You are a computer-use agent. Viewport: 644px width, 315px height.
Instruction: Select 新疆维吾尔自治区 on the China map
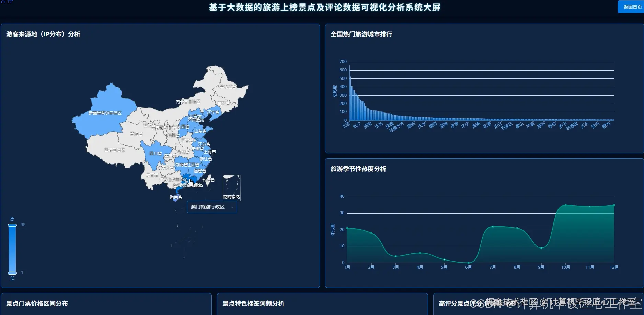coord(105,113)
